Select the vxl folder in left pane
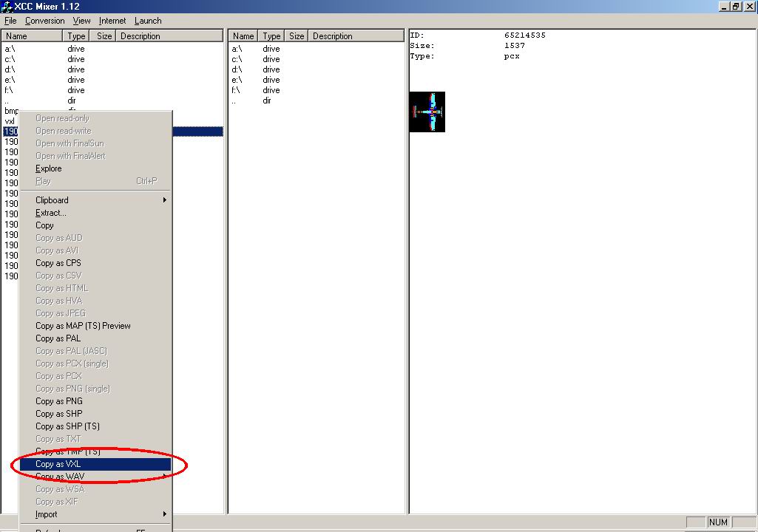The height and width of the screenshot is (532, 758). (10, 121)
